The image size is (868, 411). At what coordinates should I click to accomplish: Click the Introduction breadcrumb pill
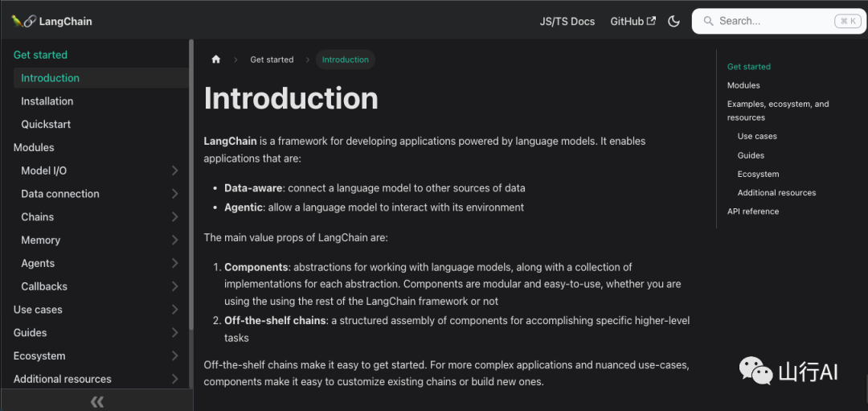click(346, 60)
